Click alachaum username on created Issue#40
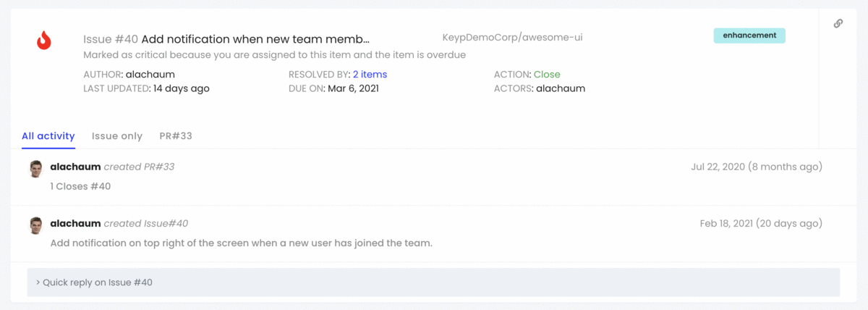The height and width of the screenshot is (310, 868). pyautogui.click(x=75, y=223)
